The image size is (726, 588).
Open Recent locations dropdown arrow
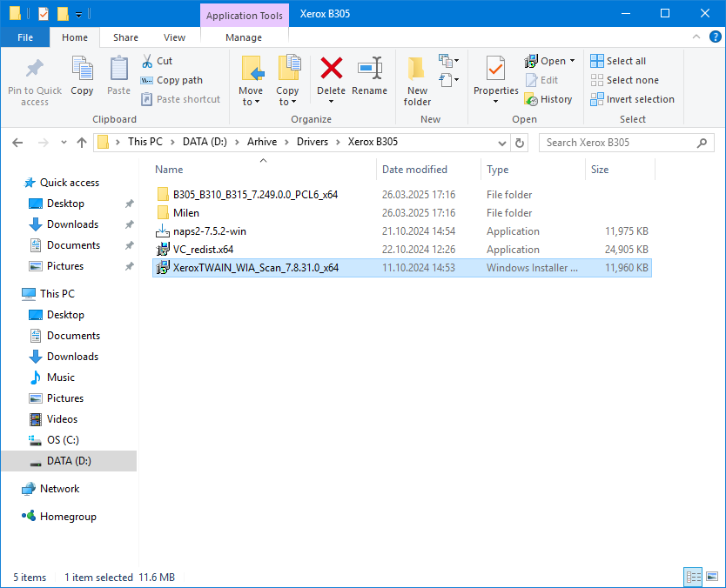click(64, 143)
